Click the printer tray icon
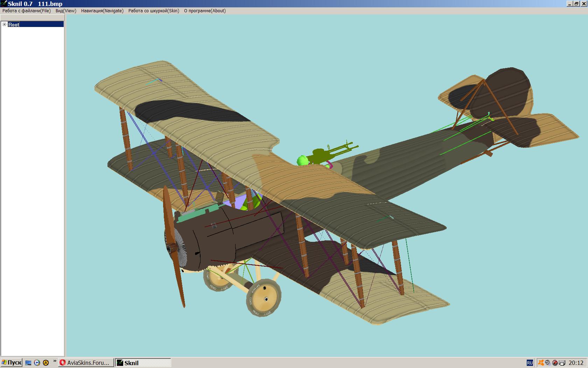588x368 pixels. [562, 363]
